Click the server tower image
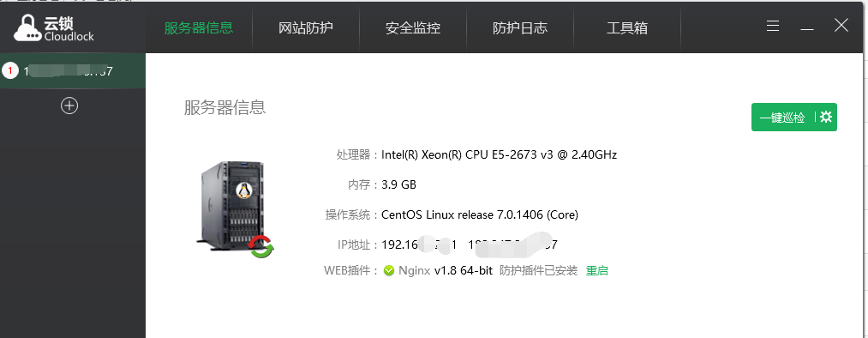 click(x=232, y=206)
